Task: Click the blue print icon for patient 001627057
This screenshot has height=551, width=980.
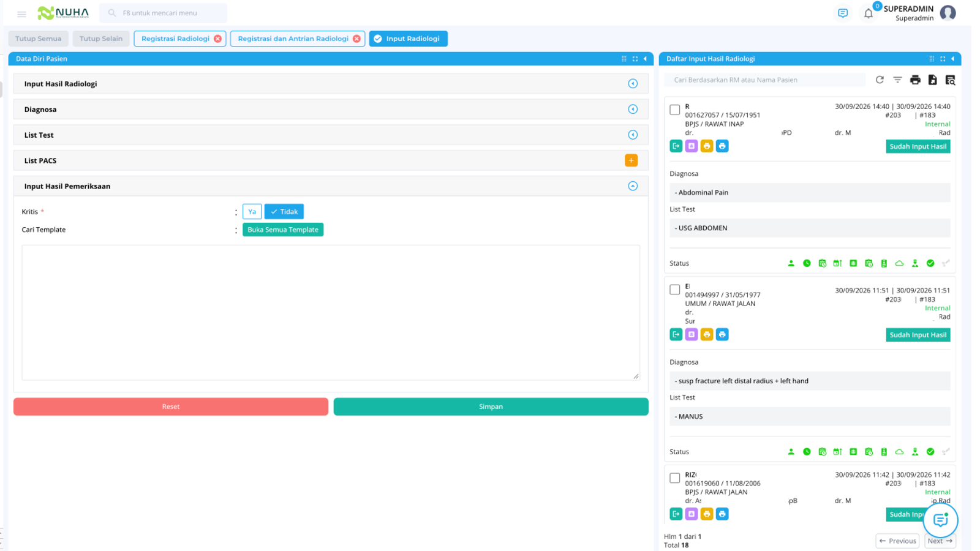Action: click(x=722, y=146)
